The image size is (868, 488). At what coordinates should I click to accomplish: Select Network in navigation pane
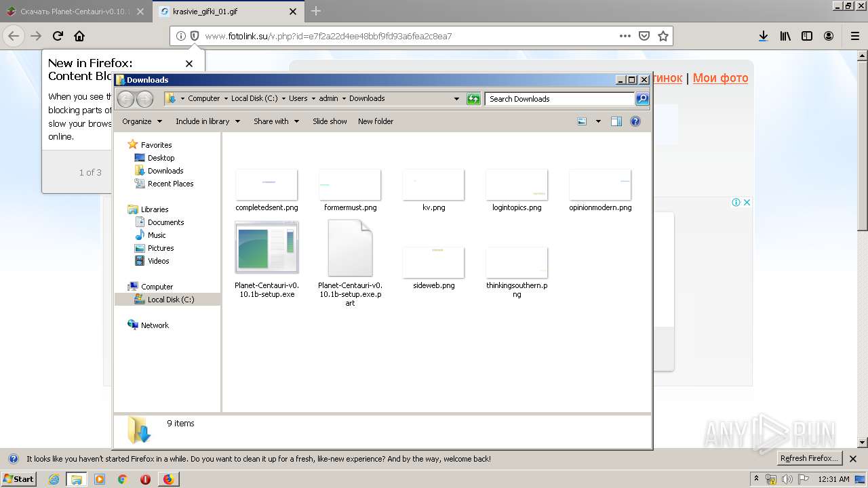155,325
